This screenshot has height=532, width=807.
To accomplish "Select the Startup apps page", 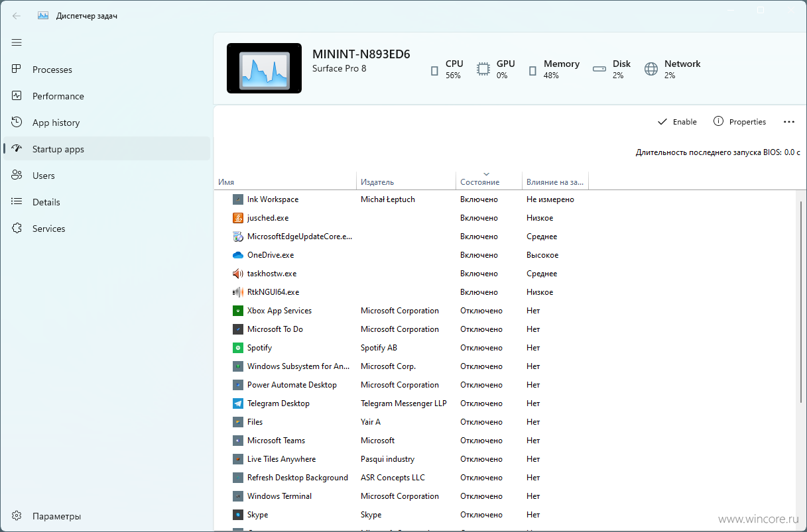I will (x=107, y=149).
